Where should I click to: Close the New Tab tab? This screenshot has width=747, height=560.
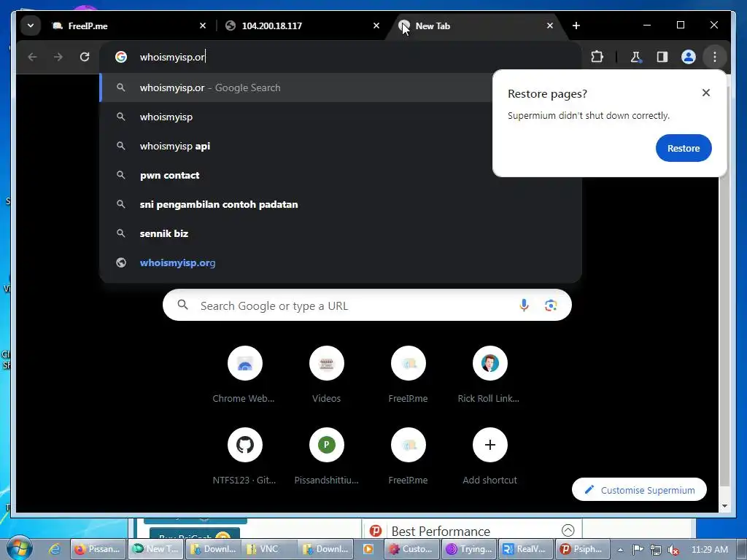point(550,26)
